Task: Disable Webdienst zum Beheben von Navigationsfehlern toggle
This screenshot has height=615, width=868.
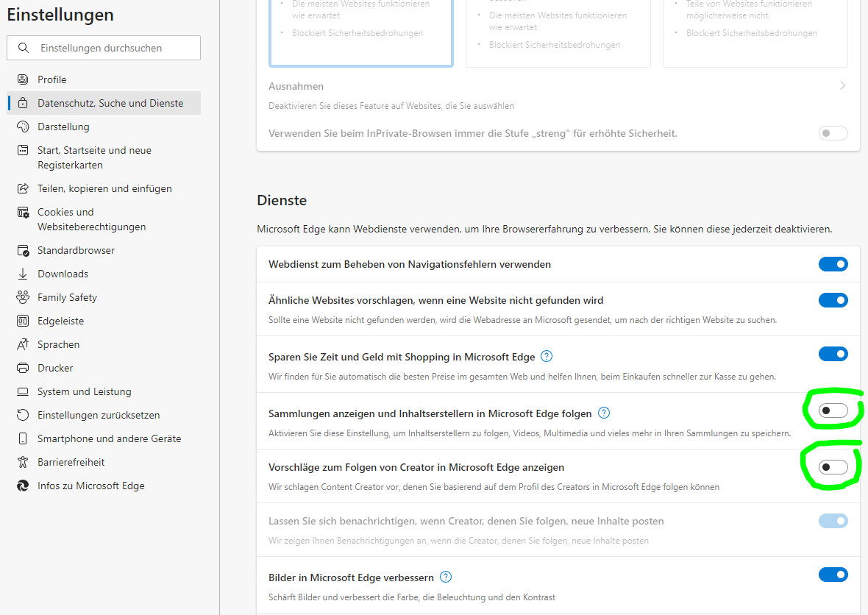Action: click(833, 264)
